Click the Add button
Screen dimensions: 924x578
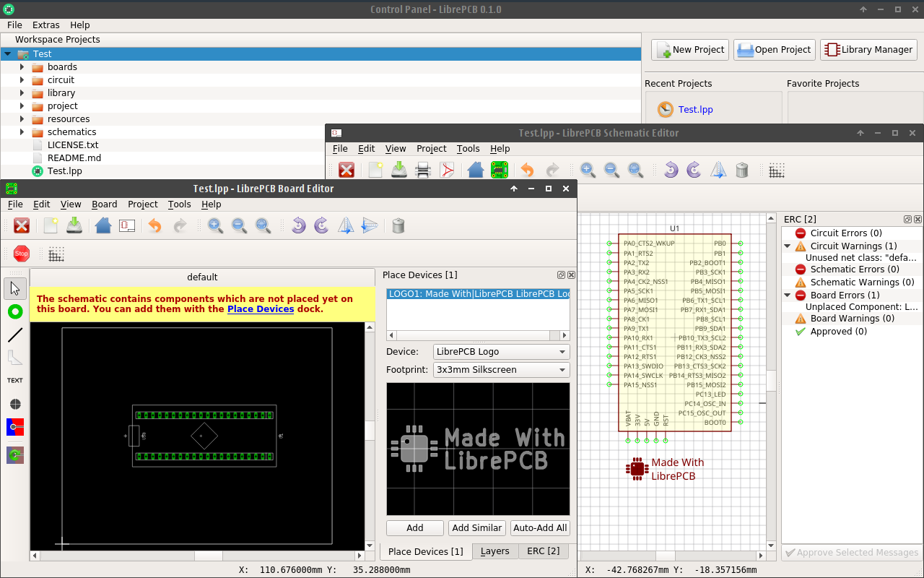coord(415,528)
